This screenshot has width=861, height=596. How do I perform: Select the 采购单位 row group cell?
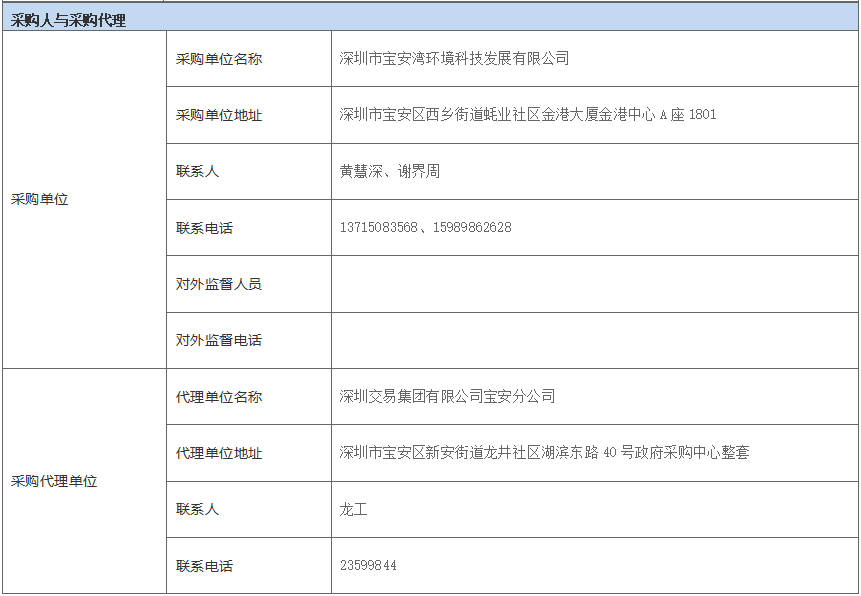40,199
